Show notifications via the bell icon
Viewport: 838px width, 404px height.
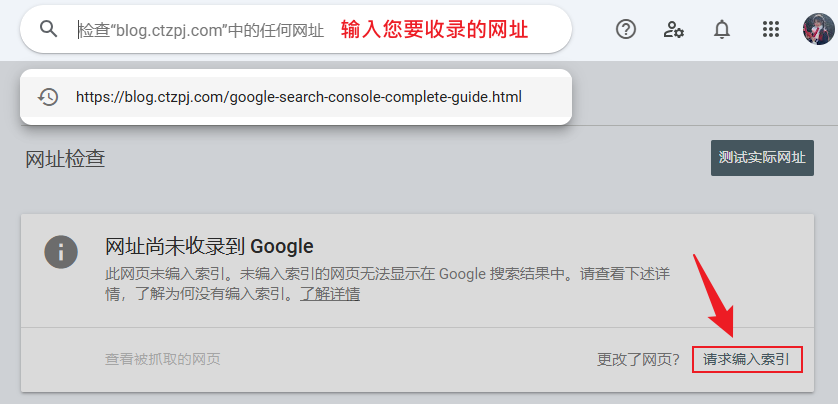[x=722, y=29]
